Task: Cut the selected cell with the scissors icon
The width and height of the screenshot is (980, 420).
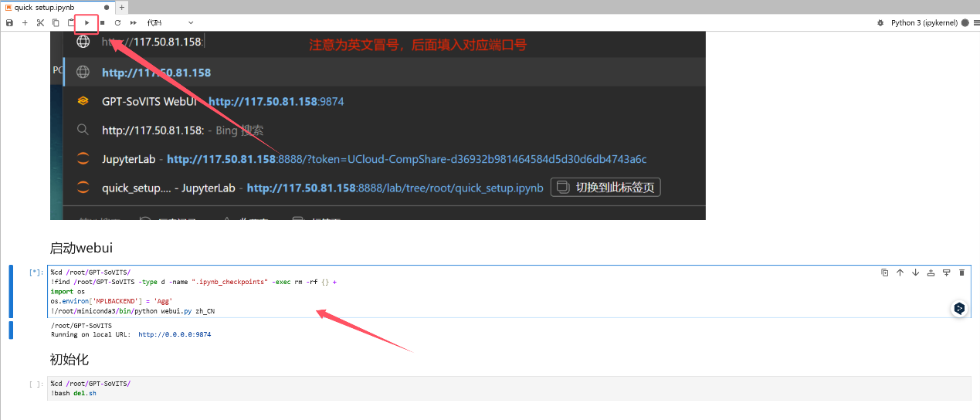Action: pos(40,23)
